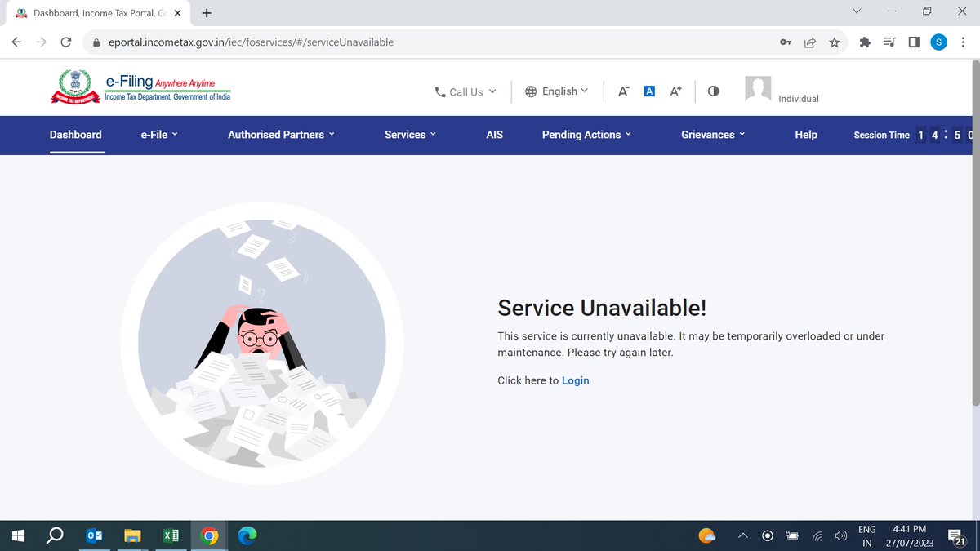980x551 pixels.
Task: Open File Explorer from the taskbar
Action: (x=132, y=535)
